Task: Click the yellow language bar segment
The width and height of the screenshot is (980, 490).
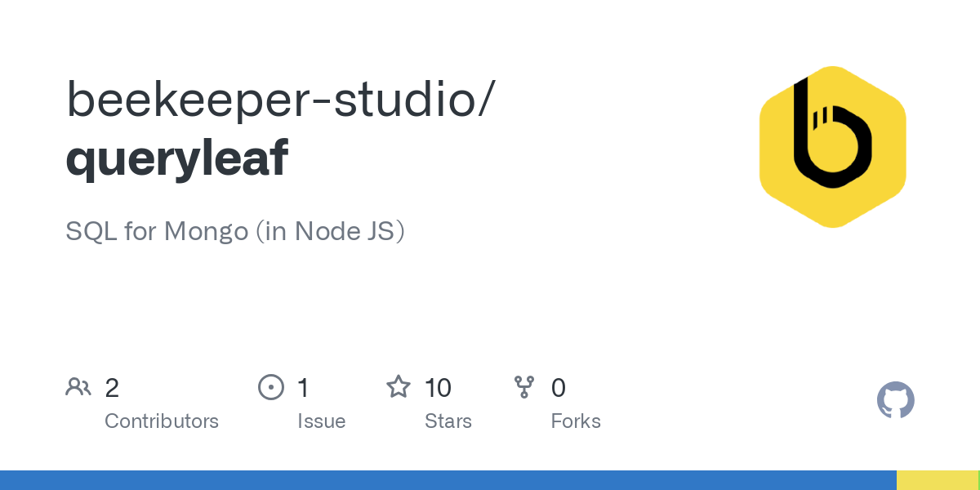Action: point(938,480)
